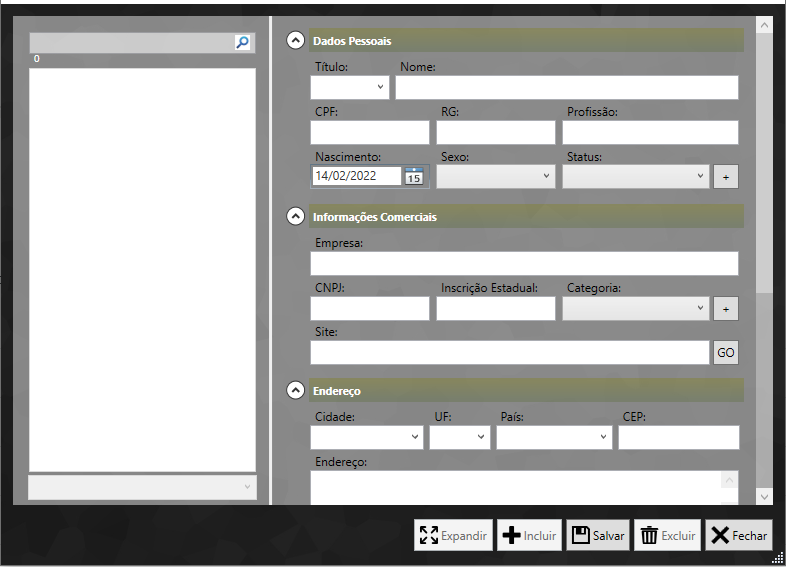Click the form's vertical scrollbar down arrow

(x=764, y=496)
